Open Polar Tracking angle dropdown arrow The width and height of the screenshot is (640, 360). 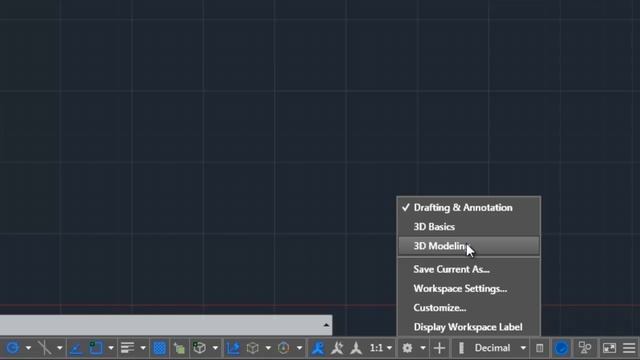(28, 348)
